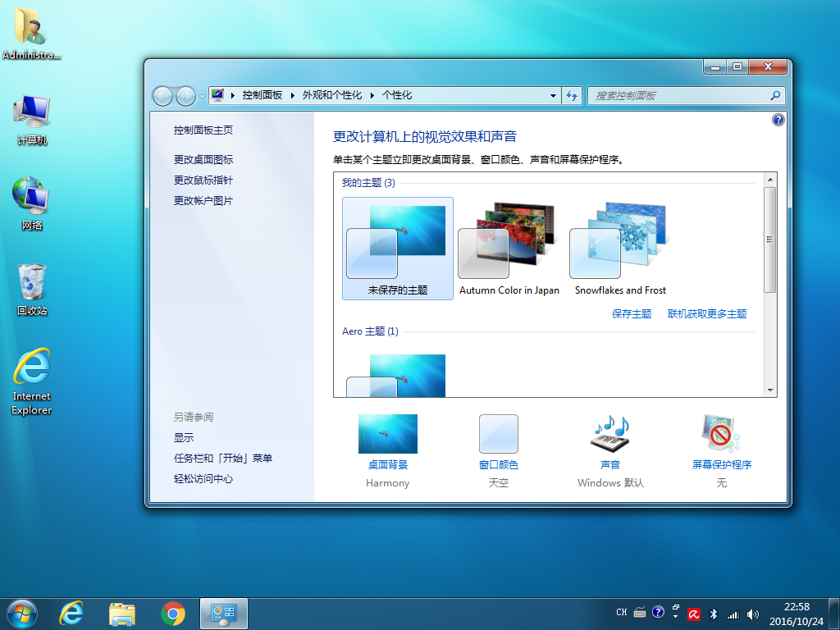Screen dimensions: 840x630
Task: Click the control panel icon in address bar
Action: coord(217,95)
